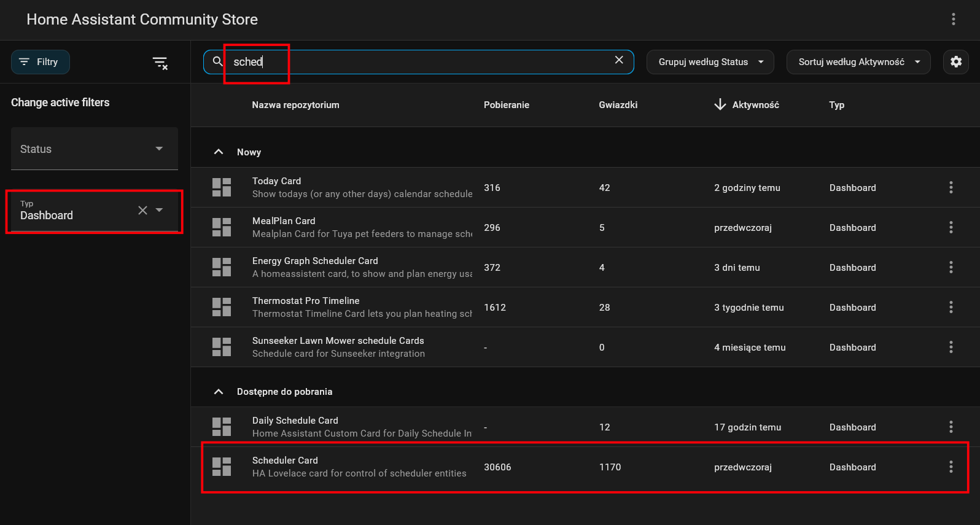
Task: Collapse the Dostępne do pobrania group
Action: (x=219, y=391)
